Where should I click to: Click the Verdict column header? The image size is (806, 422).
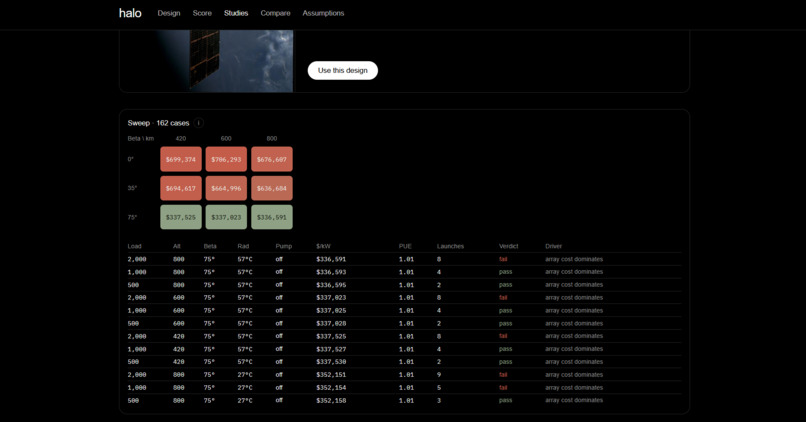point(508,246)
